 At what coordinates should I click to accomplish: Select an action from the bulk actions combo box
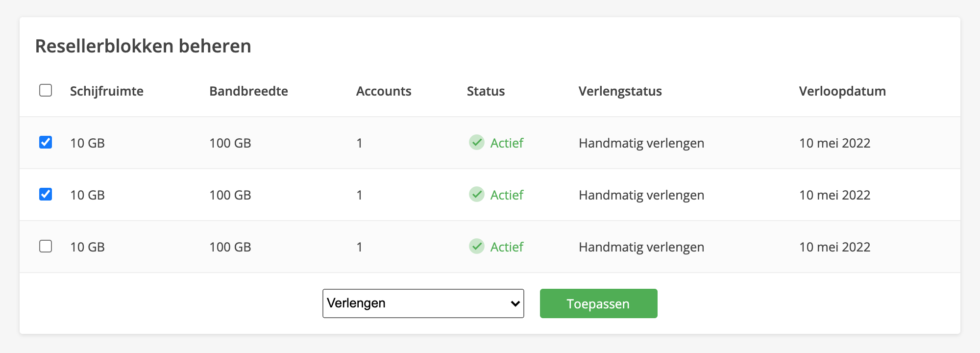tap(423, 303)
